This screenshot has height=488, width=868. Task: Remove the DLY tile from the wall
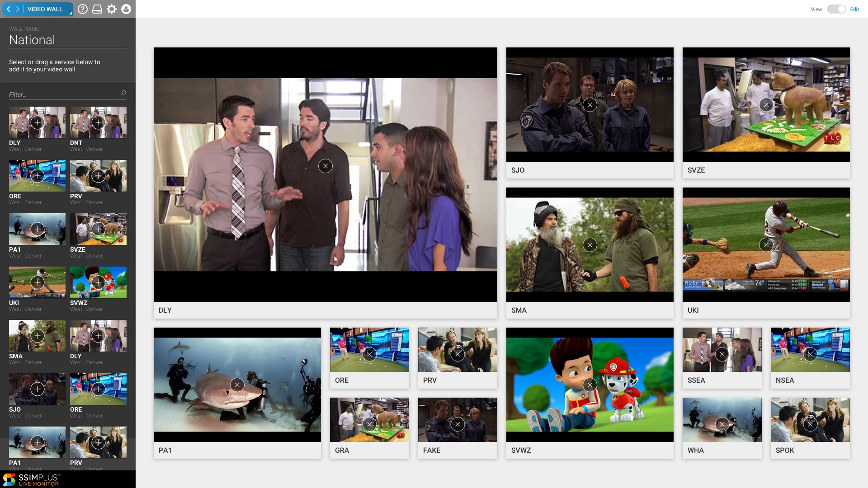pyautogui.click(x=325, y=166)
